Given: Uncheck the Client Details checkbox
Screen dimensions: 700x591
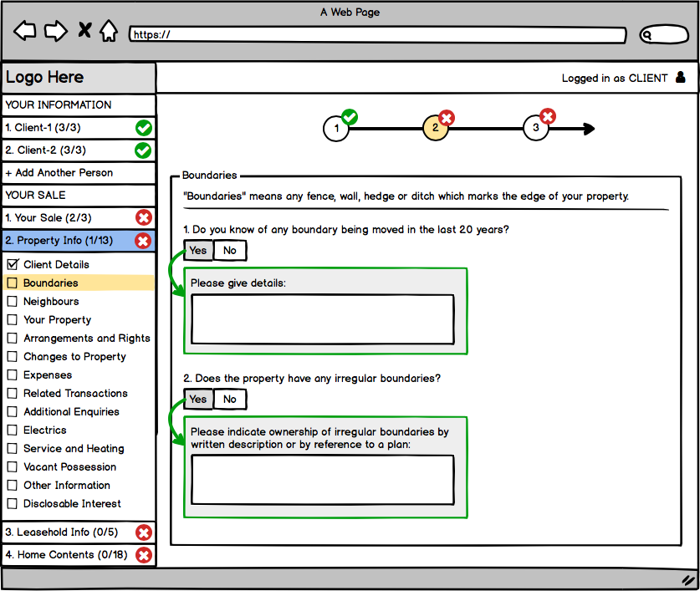Looking at the screenshot, I should pos(13,265).
